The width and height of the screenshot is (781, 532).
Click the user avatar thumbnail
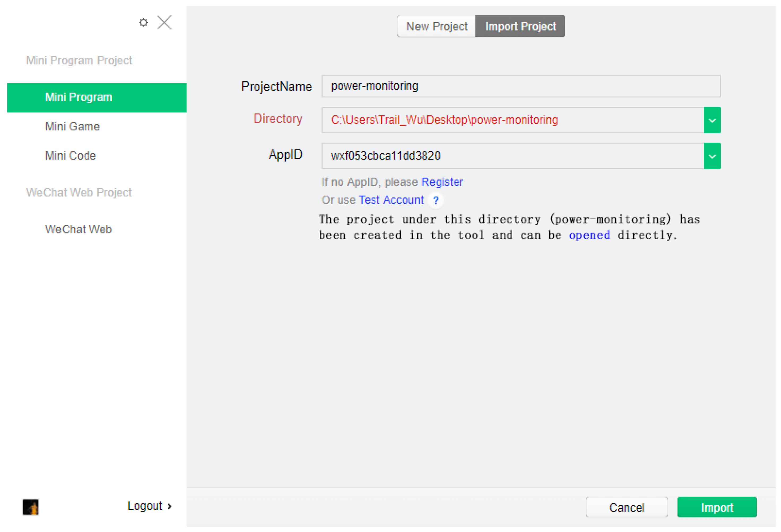pos(31,507)
